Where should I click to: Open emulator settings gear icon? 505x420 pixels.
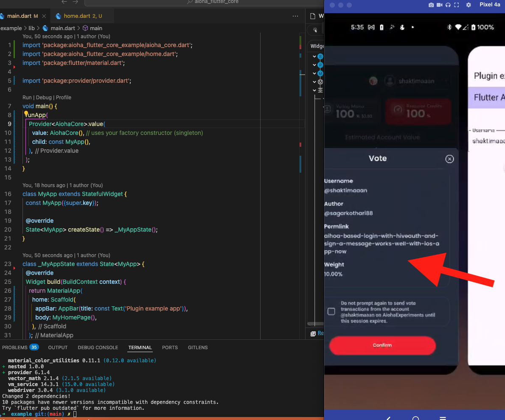pos(469,5)
